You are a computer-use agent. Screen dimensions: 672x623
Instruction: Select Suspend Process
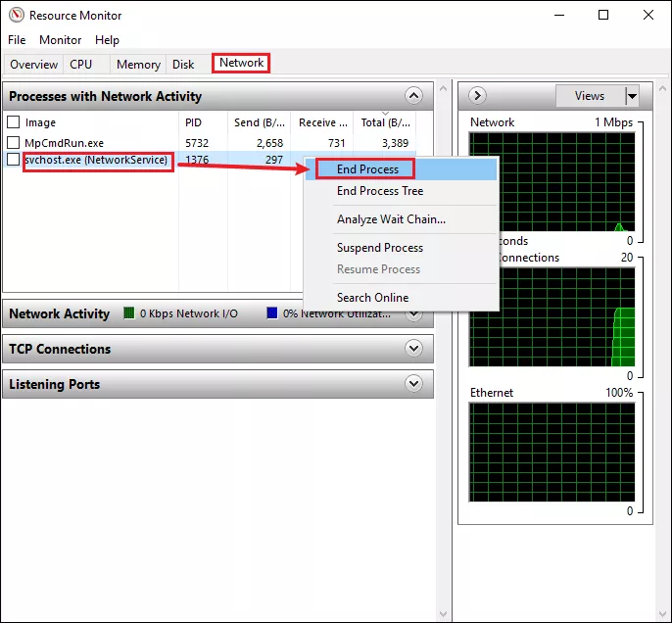pyautogui.click(x=380, y=248)
